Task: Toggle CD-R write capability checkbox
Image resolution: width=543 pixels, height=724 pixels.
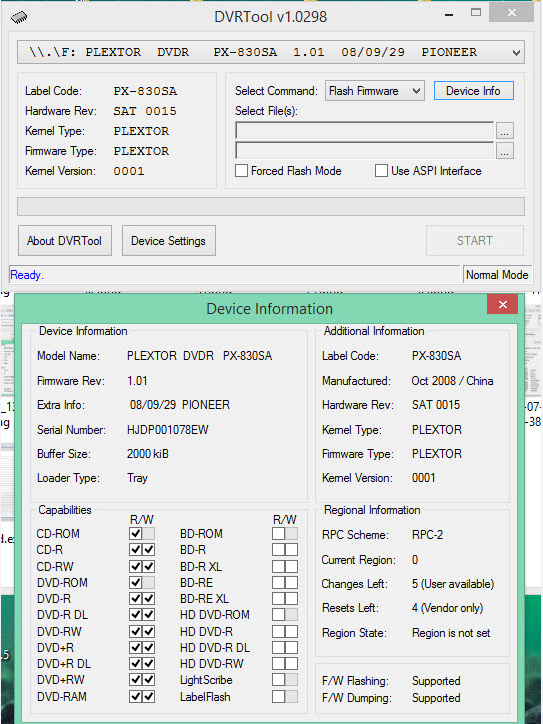Action: 149,550
